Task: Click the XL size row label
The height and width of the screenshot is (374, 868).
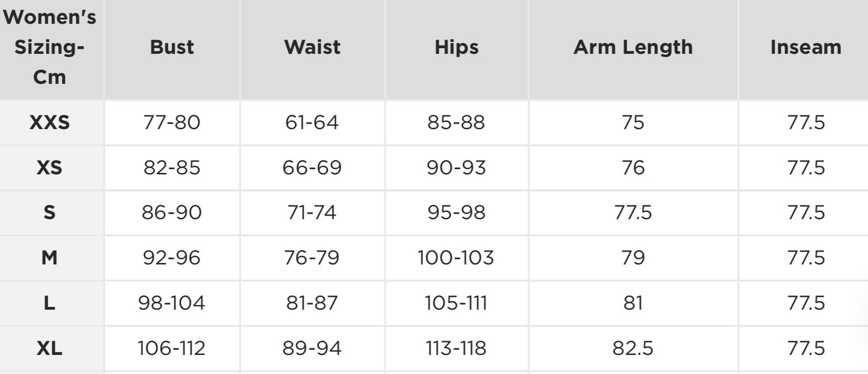Action: 50,348
